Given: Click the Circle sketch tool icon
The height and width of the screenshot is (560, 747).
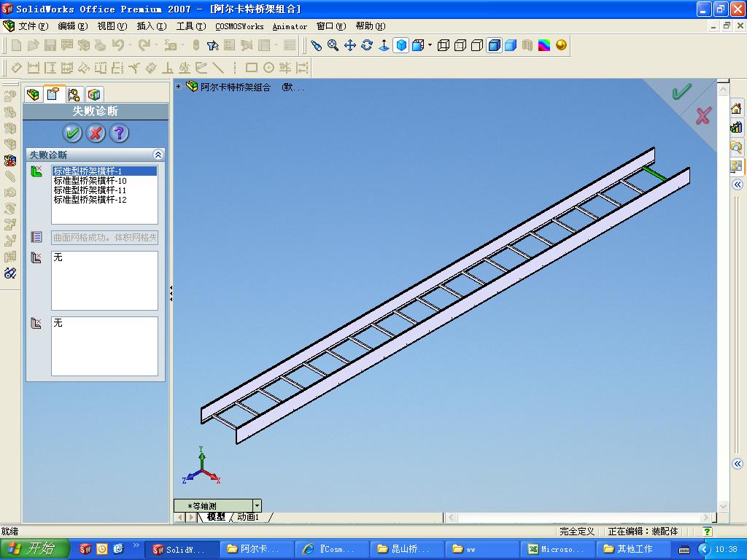Looking at the screenshot, I should (x=268, y=68).
